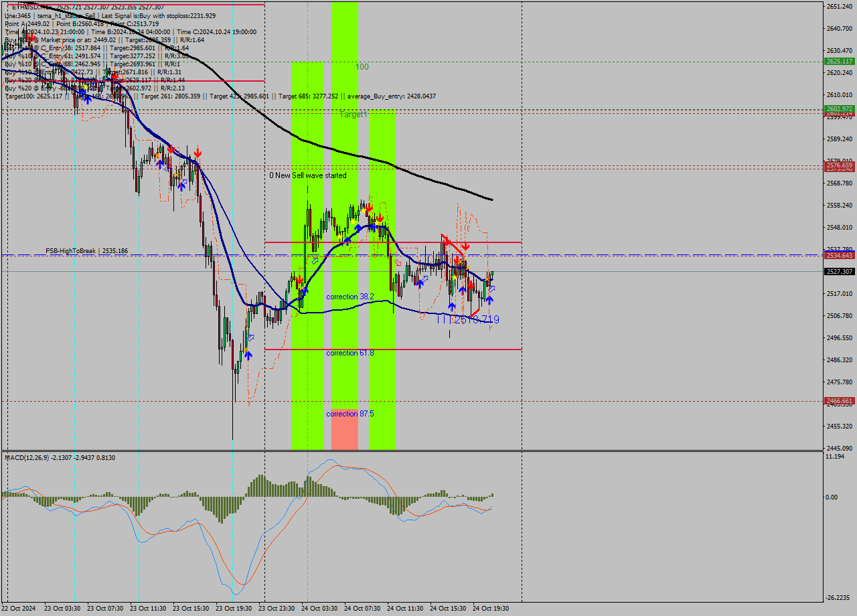Click the 'R/R:2.13' text
The height and width of the screenshot is (616, 857).
pos(171,88)
